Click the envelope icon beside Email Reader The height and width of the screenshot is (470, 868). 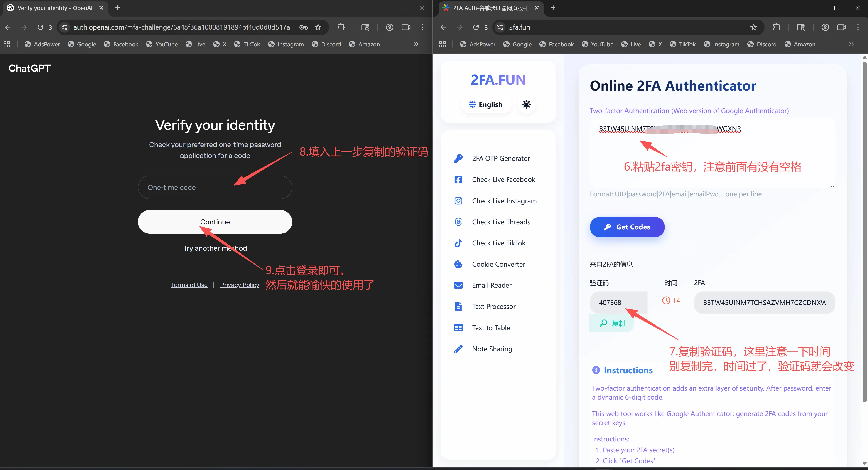click(x=458, y=285)
